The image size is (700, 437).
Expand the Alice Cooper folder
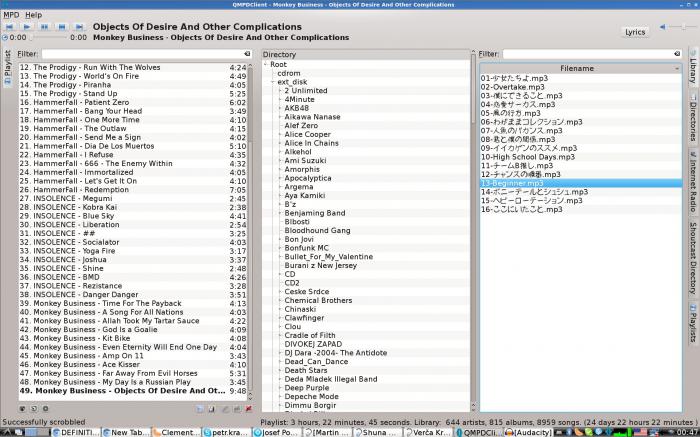click(280, 134)
